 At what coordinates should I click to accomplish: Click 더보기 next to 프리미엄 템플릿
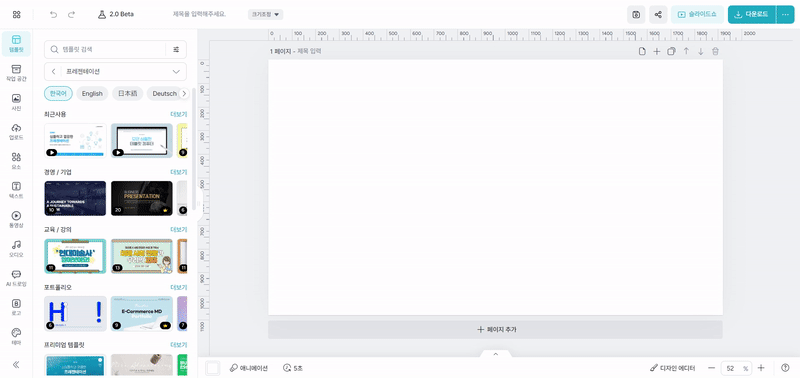[x=179, y=345]
